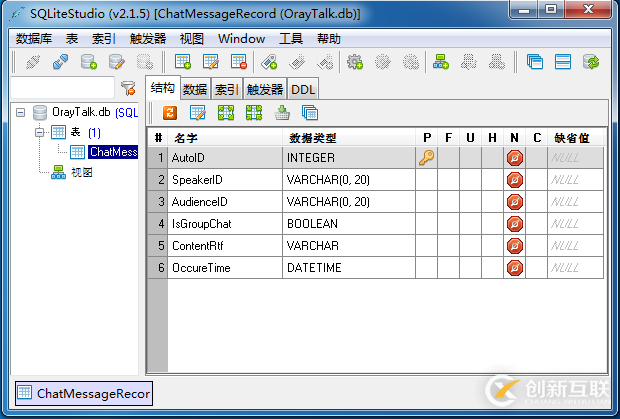Select the ContentRtf column name cell

225,246
